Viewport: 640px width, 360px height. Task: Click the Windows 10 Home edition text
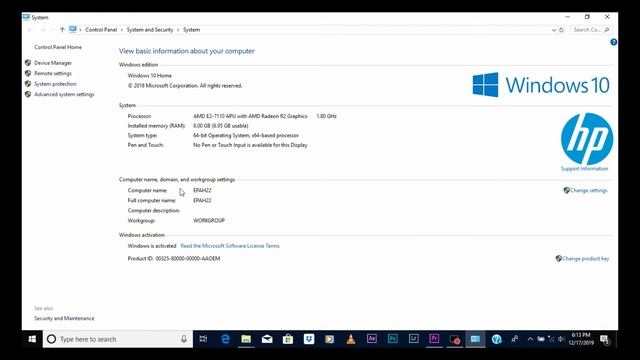[150, 76]
